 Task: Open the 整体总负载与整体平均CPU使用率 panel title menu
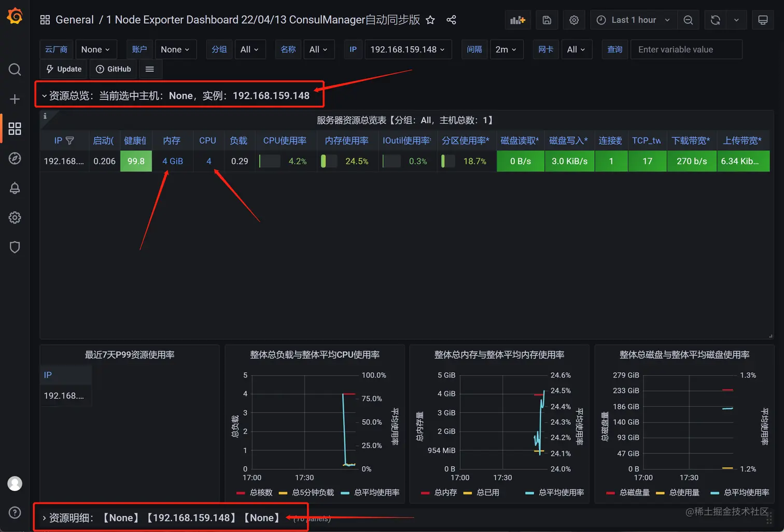click(315, 355)
